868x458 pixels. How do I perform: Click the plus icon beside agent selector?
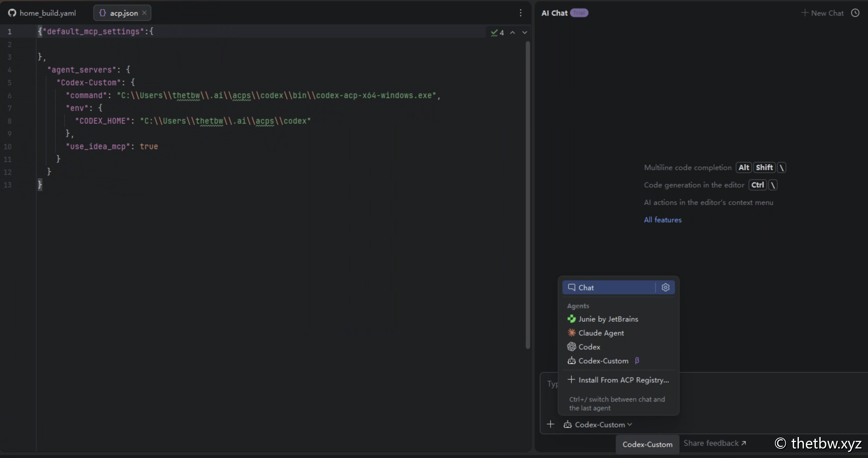pos(551,424)
